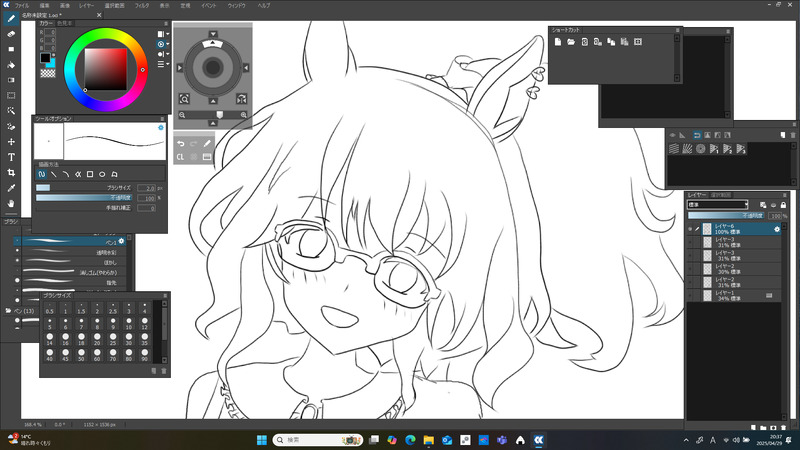
Task: Select brush size 0.5 preset
Action: (49, 308)
